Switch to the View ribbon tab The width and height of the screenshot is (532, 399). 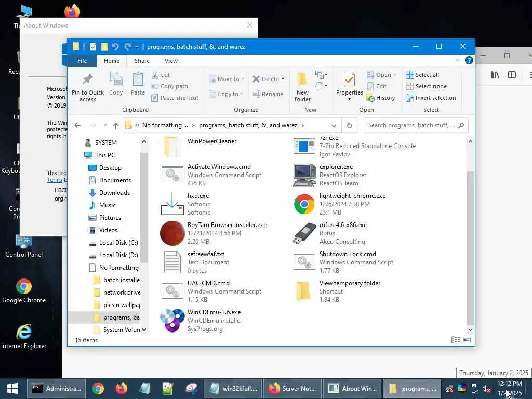tap(171, 61)
